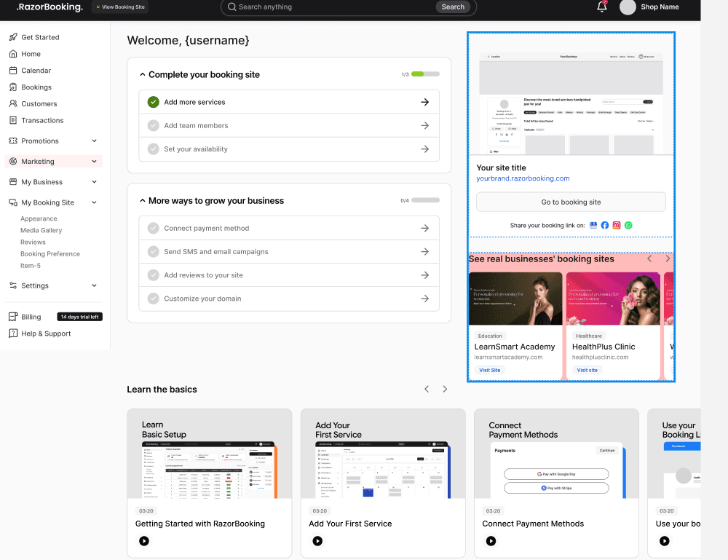The image size is (728, 560).
Task: Collapse More ways to grow your business
Action: click(143, 200)
